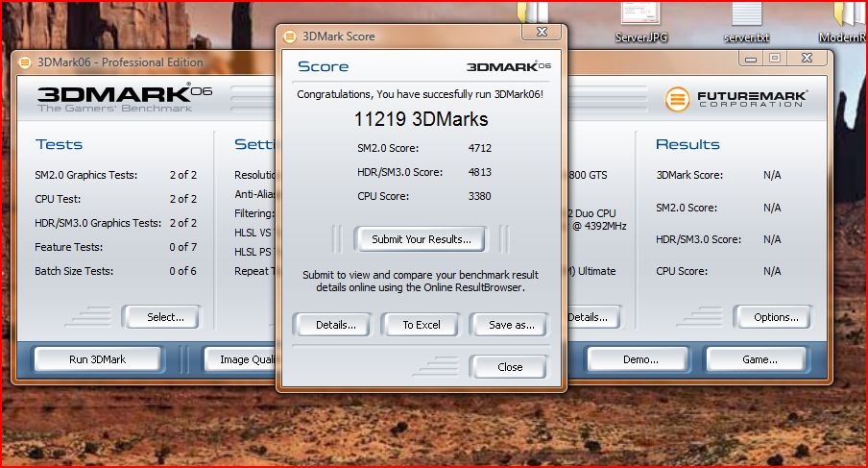The width and height of the screenshot is (868, 468).
Task: Open Select... tests button in main window
Action: point(163,317)
